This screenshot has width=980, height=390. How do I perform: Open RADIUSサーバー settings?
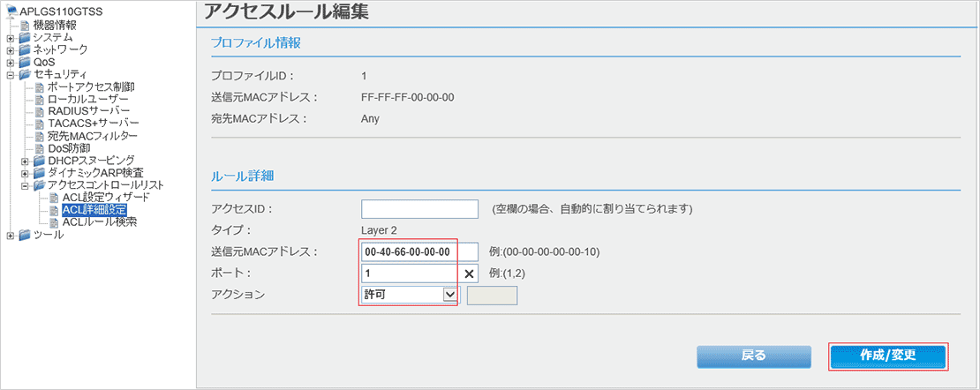(89, 111)
